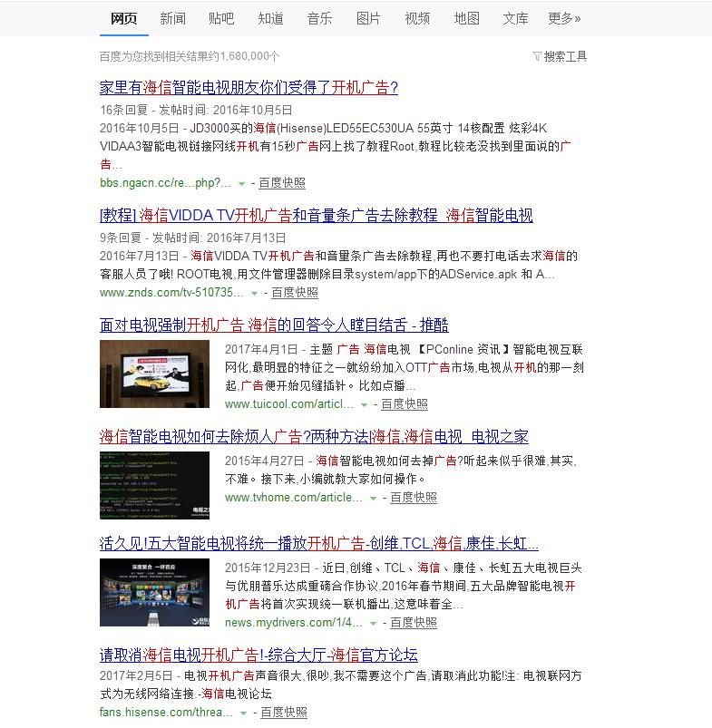Select the 文库 tab
Screen dimensions: 712x728
tap(515, 18)
